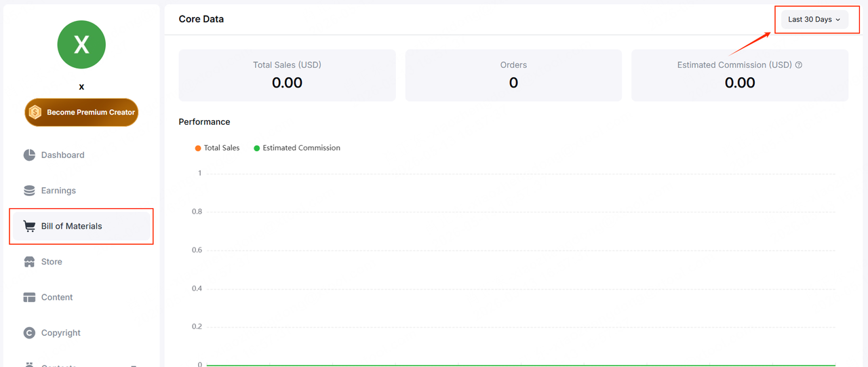The width and height of the screenshot is (868, 367).
Task: Click the Core Data heading
Action: [x=201, y=19]
